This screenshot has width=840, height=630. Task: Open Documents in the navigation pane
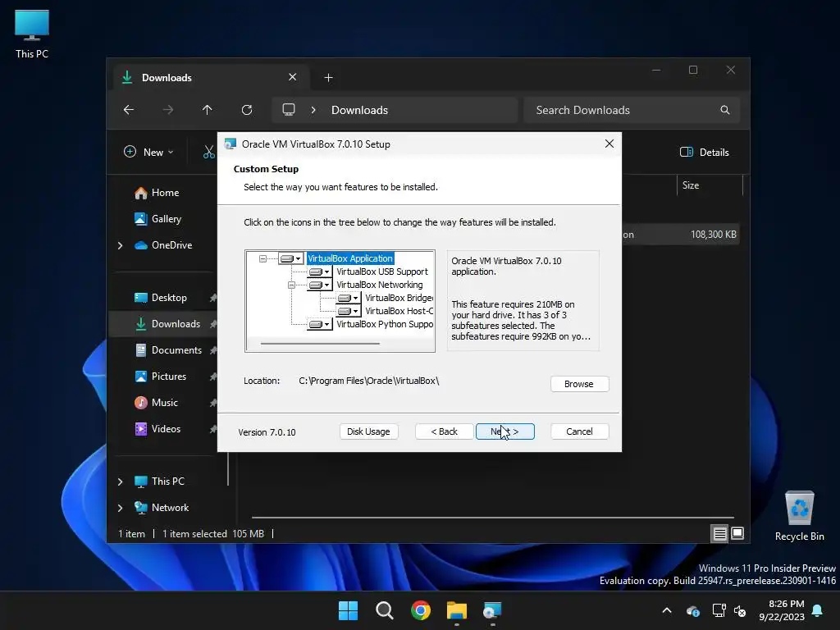click(176, 350)
